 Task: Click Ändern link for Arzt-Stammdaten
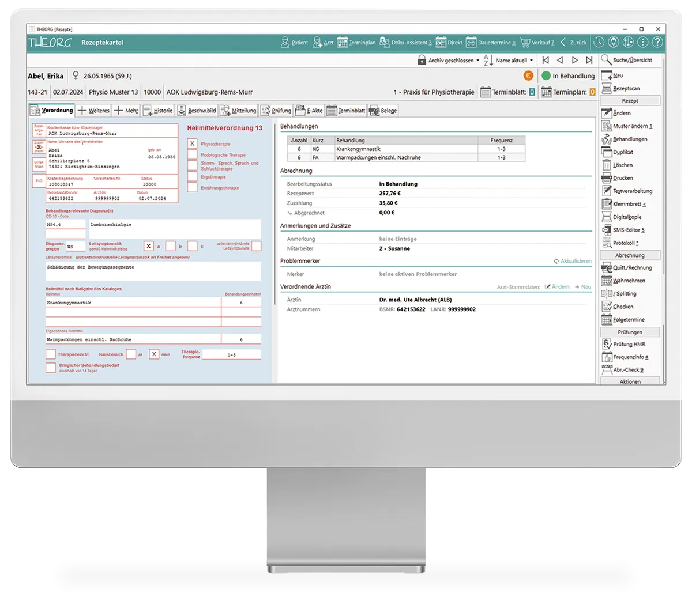tap(557, 287)
